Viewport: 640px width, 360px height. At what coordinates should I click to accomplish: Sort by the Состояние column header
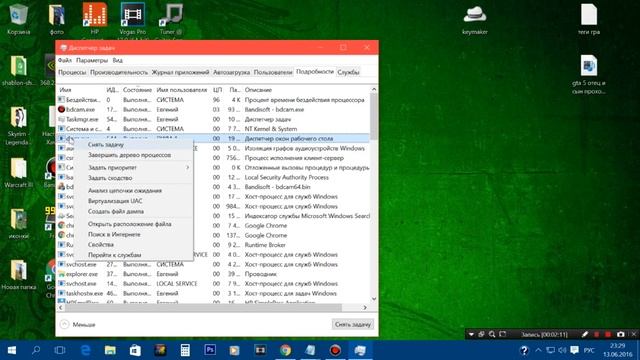137,90
